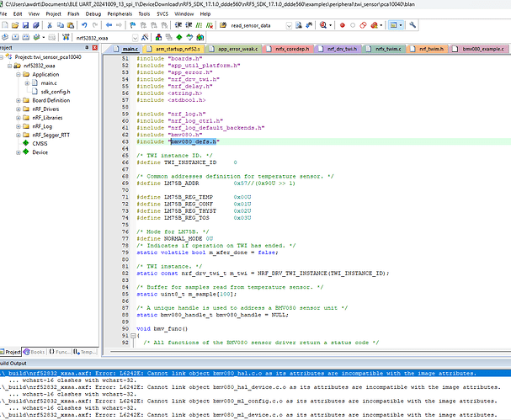This screenshot has height=420, width=511.
Task: Open the read_sensor_data find dropdown
Action: [x=289, y=25]
